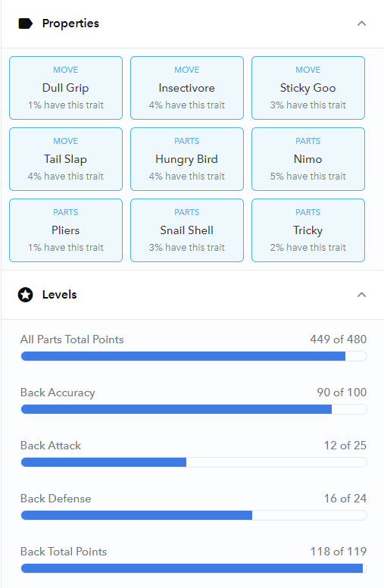Select the Tail Slap move card

[x=66, y=159]
